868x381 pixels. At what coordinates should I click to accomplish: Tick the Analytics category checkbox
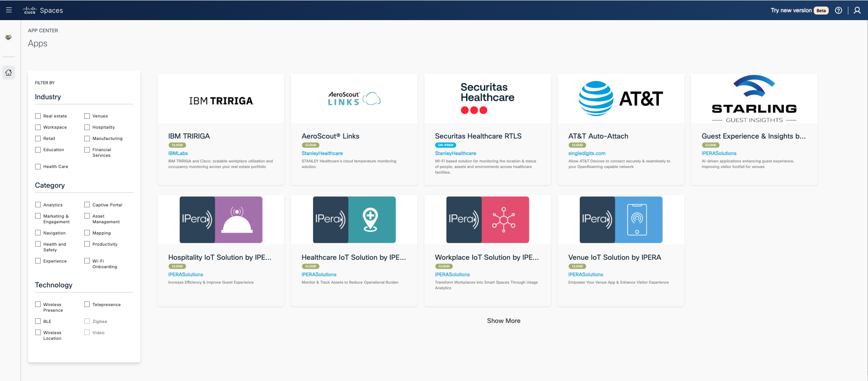[38, 205]
